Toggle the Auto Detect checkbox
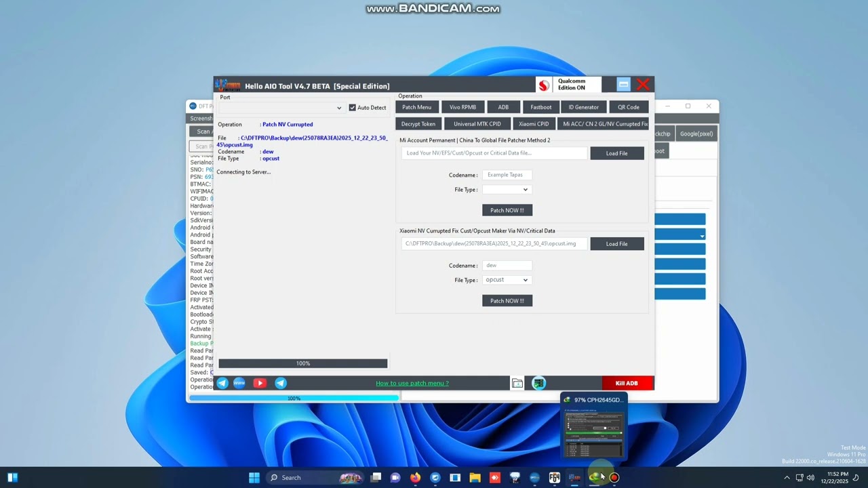This screenshot has width=868, height=488. click(352, 107)
